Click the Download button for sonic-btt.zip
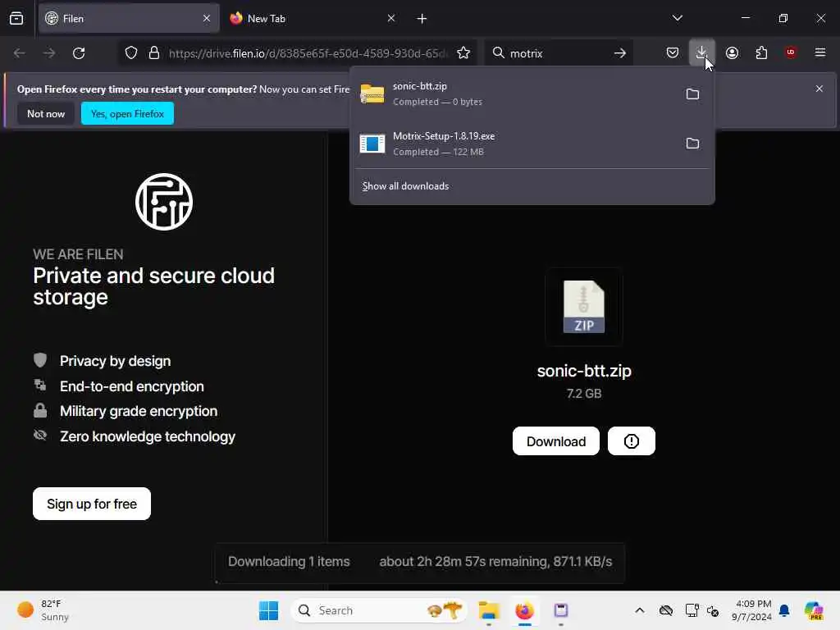The image size is (840, 630). pyautogui.click(x=556, y=441)
